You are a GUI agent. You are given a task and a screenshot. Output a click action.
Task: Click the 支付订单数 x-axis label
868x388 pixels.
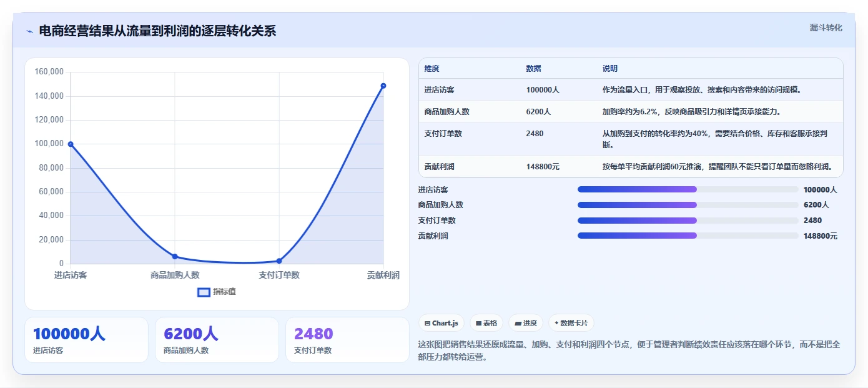[x=279, y=275]
